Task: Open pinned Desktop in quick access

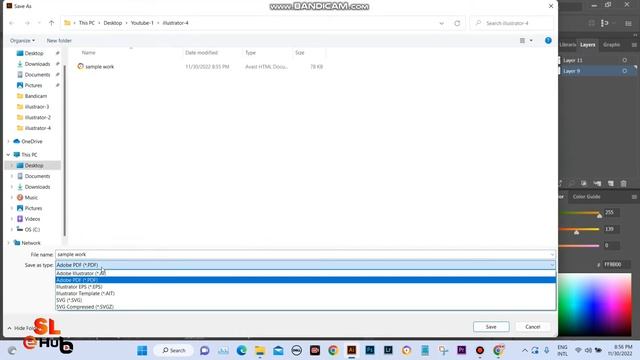Action: pyautogui.click(x=33, y=53)
